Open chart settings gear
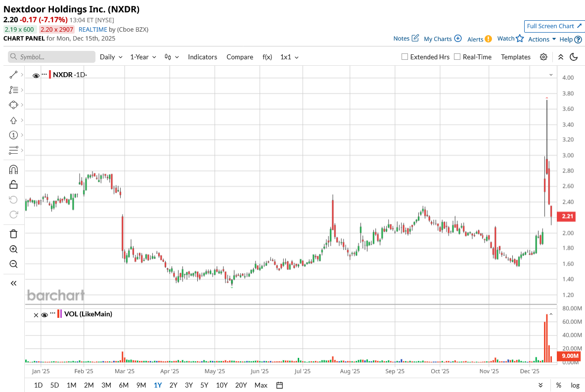Screen dimensions: 585x392 click(x=543, y=57)
